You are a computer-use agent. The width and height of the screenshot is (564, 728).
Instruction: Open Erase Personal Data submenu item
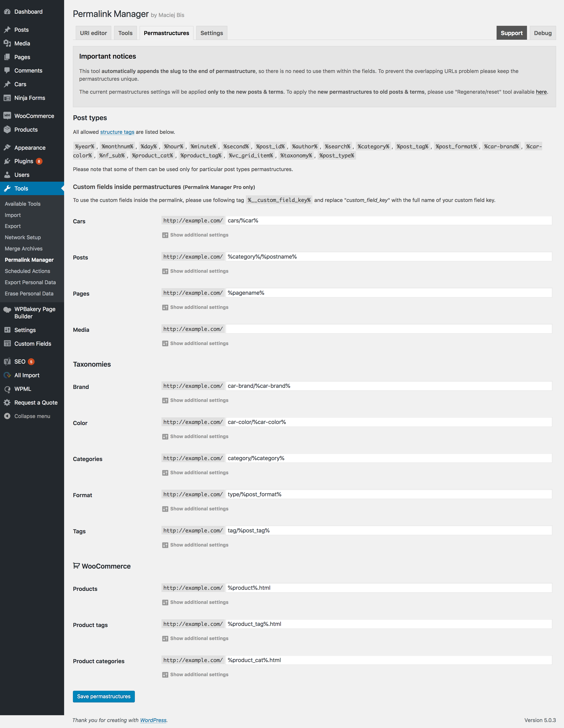29,294
